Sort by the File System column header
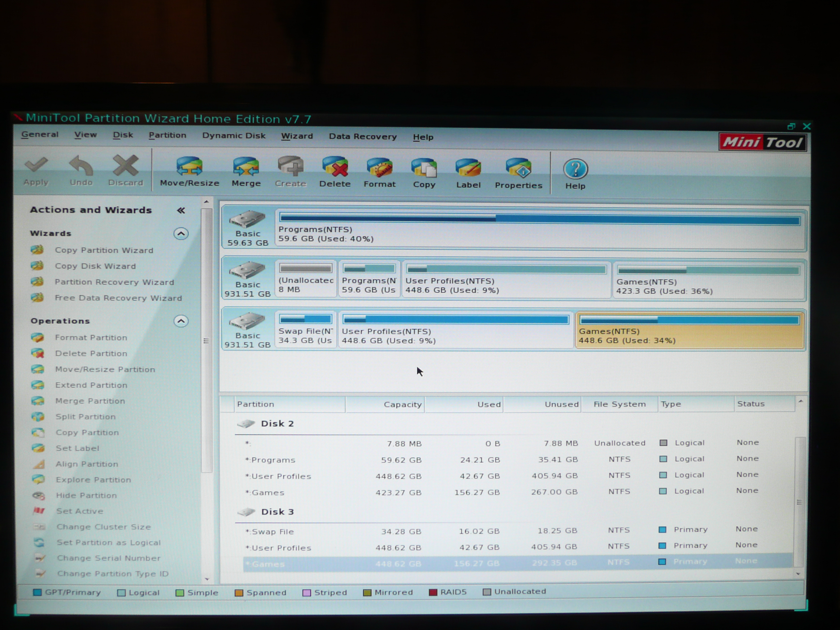Viewport: 840px width, 630px height. [x=619, y=404]
